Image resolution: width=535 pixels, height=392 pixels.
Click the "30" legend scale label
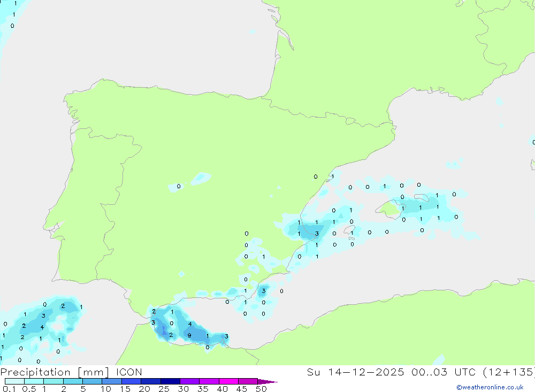(184, 389)
